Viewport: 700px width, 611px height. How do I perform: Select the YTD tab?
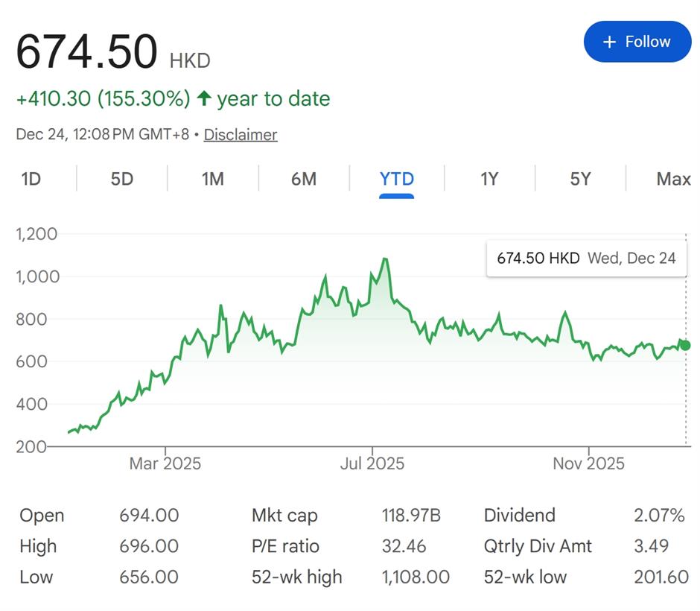point(396,179)
